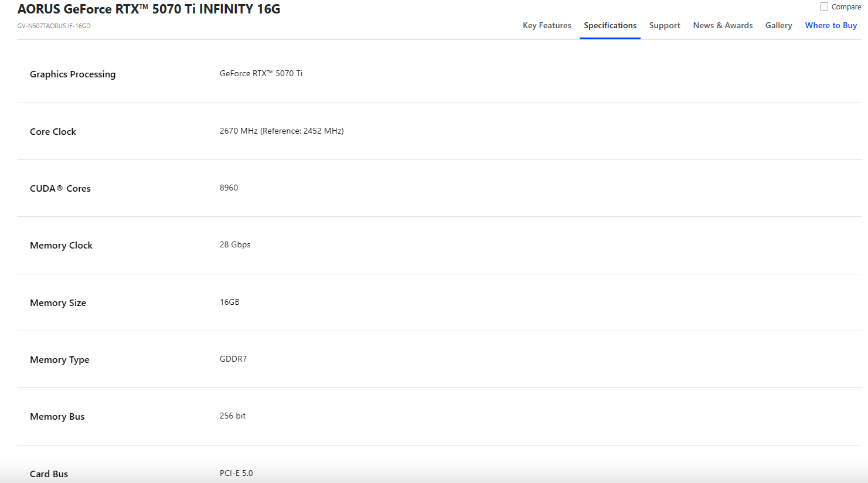This screenshot has height=483, width=868.
Task: Click the Memory Bus label
Action: pos(57,416)
